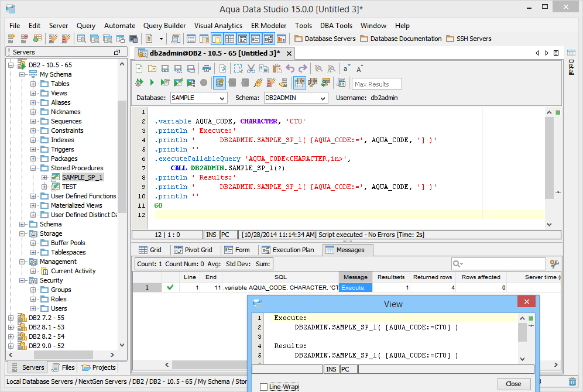Click the Redo arrow icon
The width and height of the screenshot is (583, 392).
click(x=303, y=68)
